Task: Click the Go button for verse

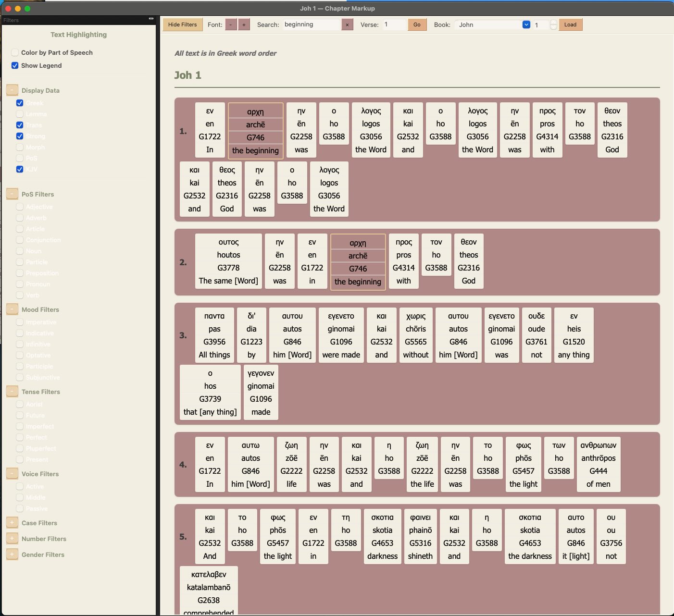Action: tap(417, 25)
